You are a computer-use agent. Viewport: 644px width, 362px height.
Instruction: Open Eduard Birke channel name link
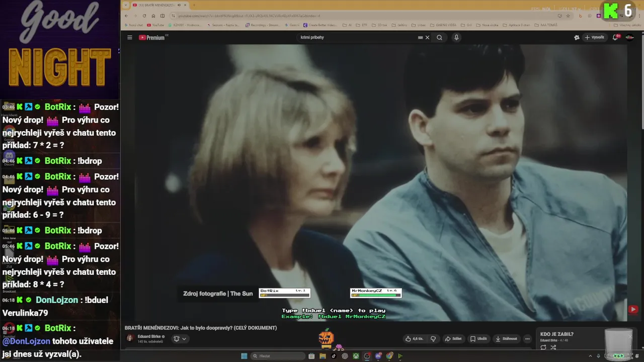tap(149, 336)
